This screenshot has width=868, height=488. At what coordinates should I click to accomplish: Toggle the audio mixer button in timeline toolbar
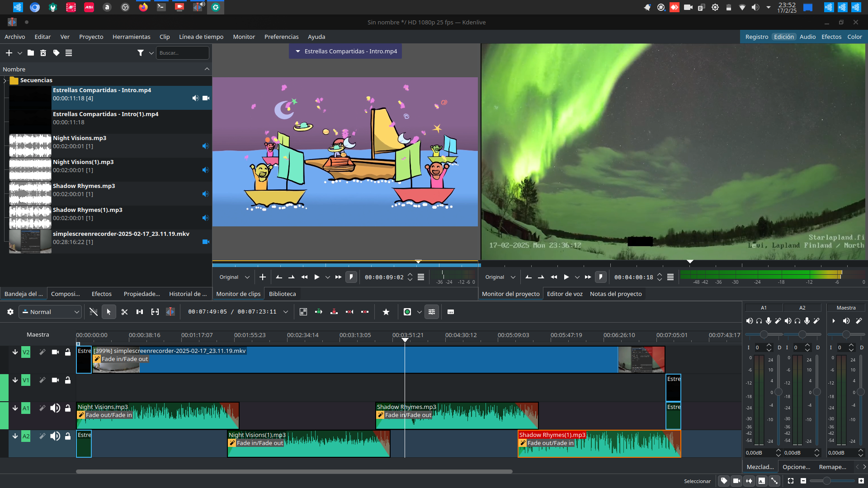pyautogui.click(x=432, y=312)
